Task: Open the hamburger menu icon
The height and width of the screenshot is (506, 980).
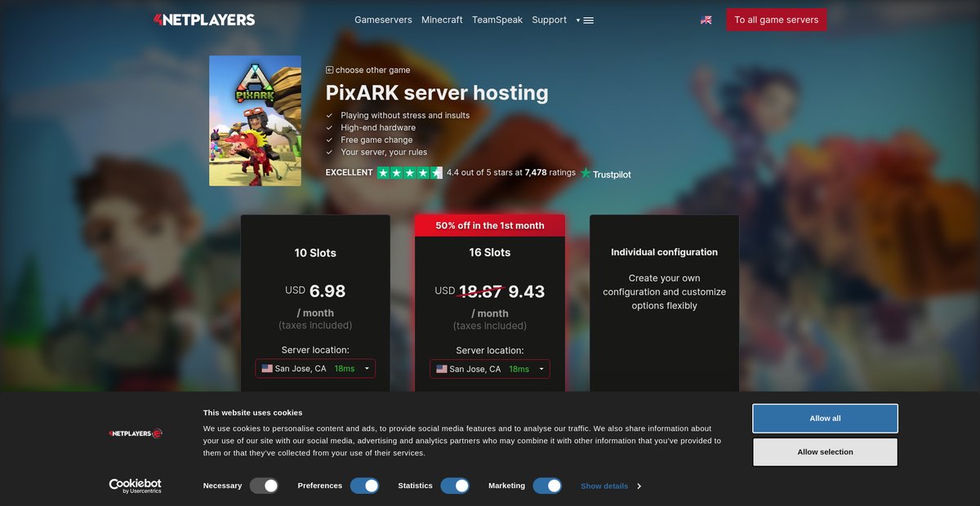Action: (x=589, y=20)
